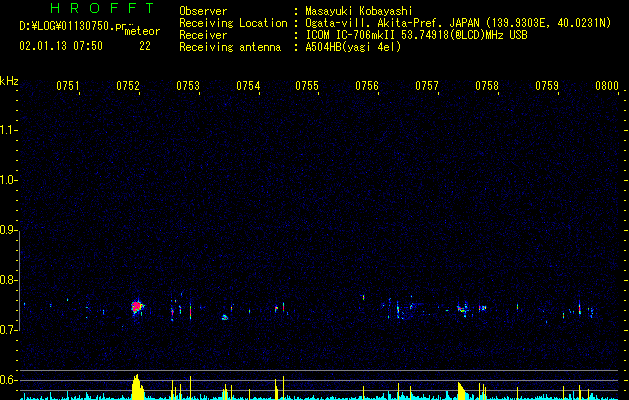
Task: Click the 0.6 kHz frequency label
Action: pyautogui.click(x=8, y=380)
